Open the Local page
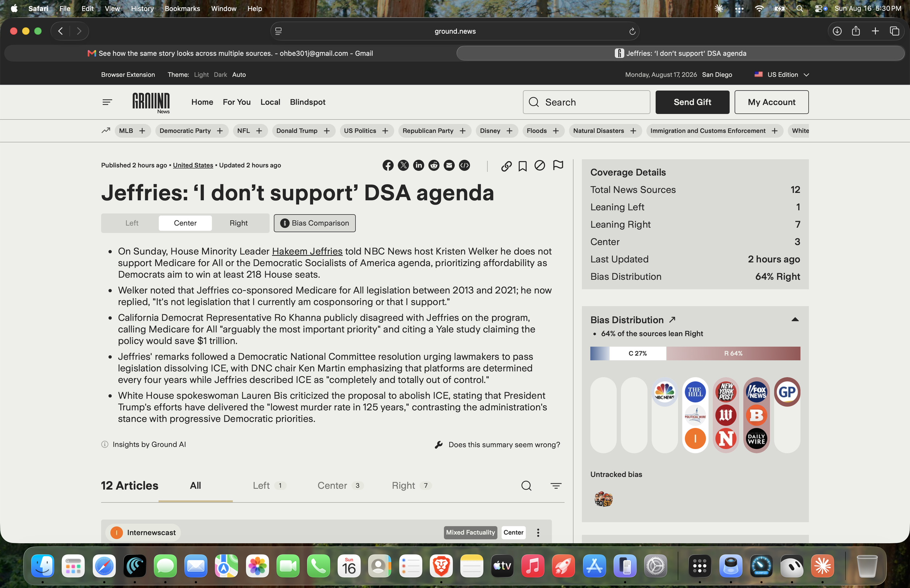The height and width of the screenshot is (588, 910). (x=270, y=102)
